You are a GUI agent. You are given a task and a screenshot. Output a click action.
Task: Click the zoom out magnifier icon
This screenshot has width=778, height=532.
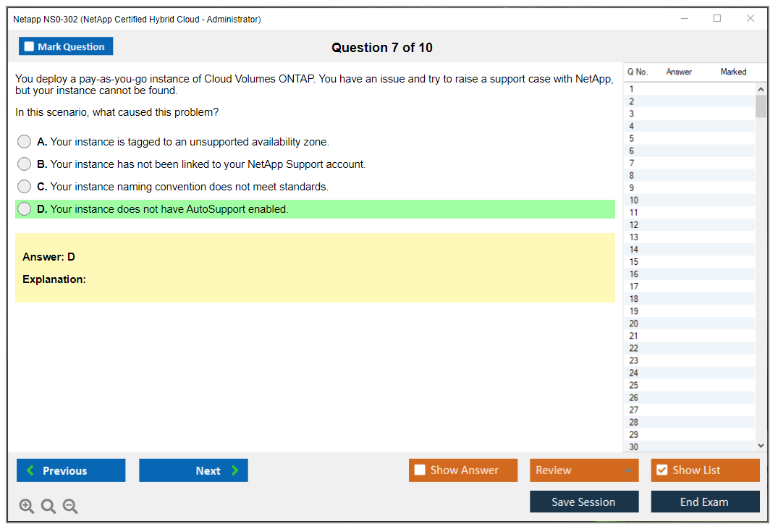pos(70,507)
